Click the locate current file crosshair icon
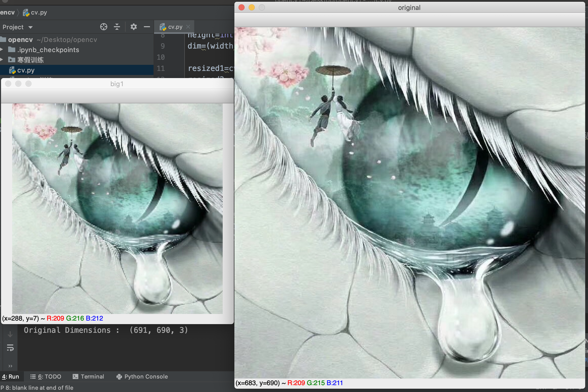The height and width of the screenshot is (392, 588). pyautogui.click(x=103, y=27)
